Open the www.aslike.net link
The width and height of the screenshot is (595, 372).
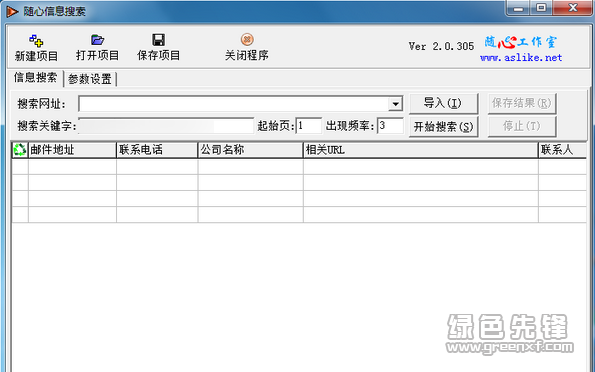(521, 58)
